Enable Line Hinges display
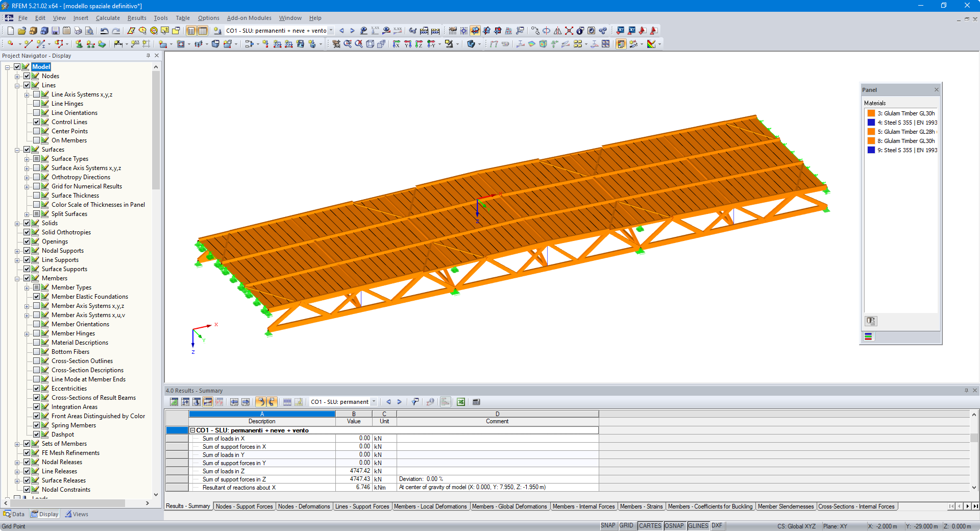This screenshot has width=980, height=531. pos(37,104)
